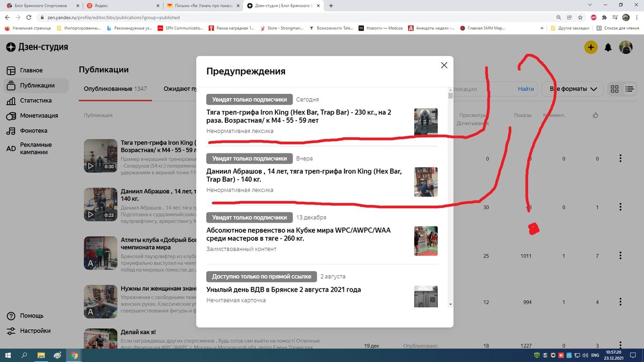
Task: Click the yellow plus create button
Action: [591, 47]
